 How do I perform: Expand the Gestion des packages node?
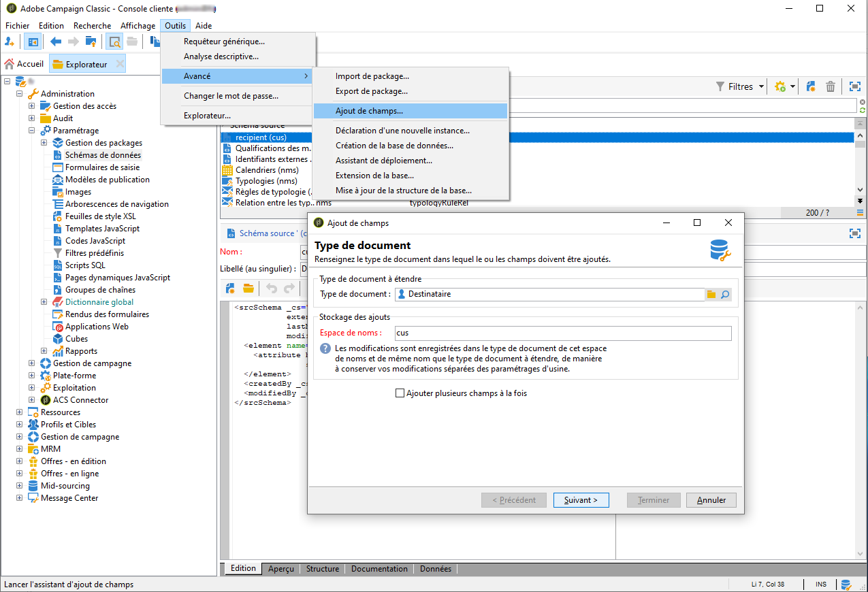pyautogui.click(x=44, y=143)
